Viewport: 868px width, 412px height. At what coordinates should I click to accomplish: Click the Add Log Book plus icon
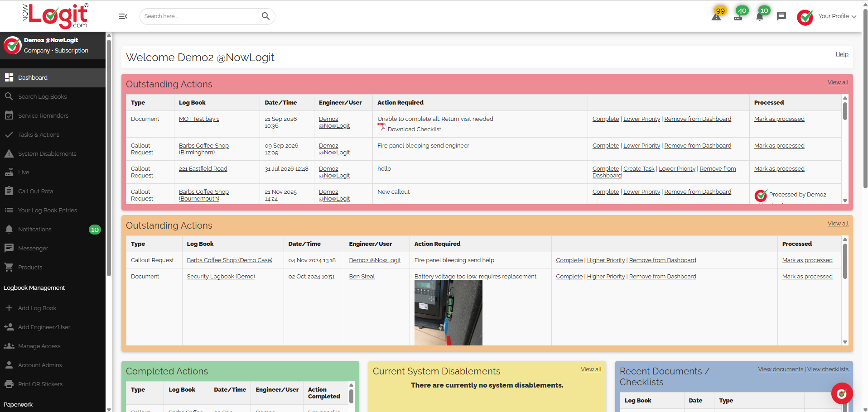[9, 308]
